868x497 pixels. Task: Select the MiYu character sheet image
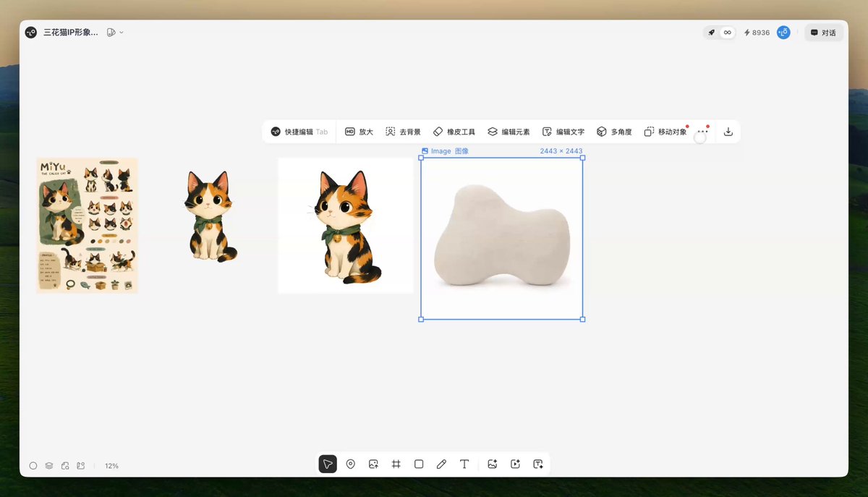tap(87, 225)
